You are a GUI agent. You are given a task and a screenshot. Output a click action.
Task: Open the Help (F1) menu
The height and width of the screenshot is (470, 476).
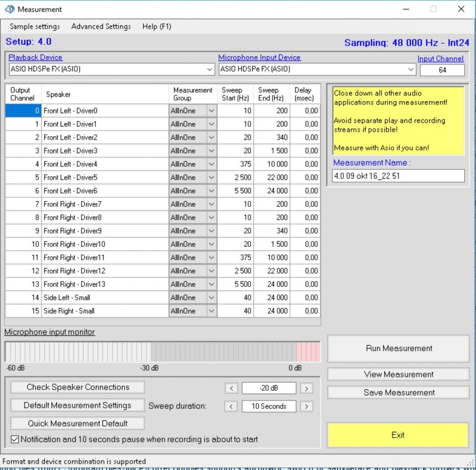(157, 26)
